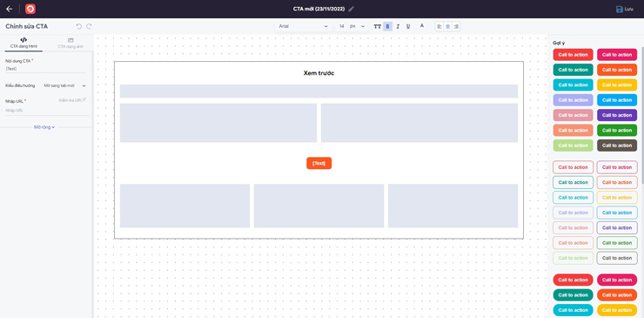Click the undo arrow icon
644x318 pixels.
tap(79, 26)
